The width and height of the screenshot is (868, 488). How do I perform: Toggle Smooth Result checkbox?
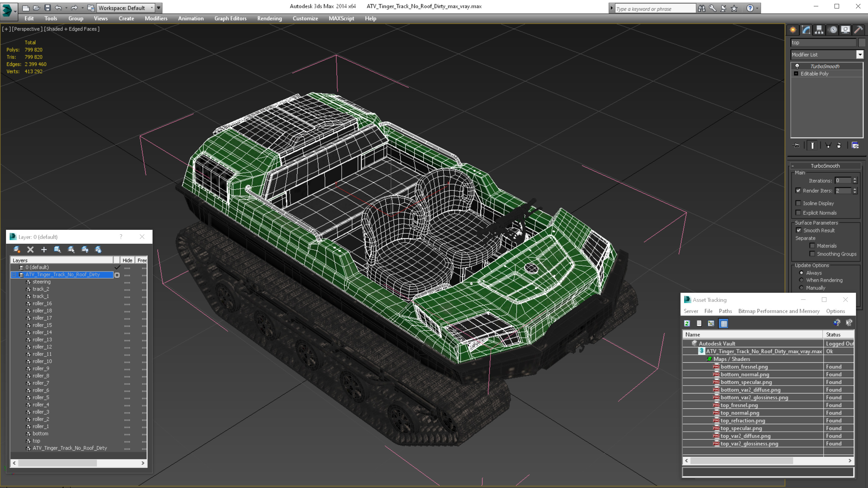click(x=799, y=230)
